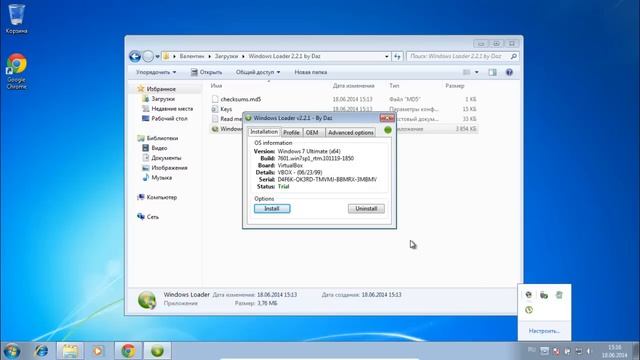Click the Install button
640x360 pixels.
point(272,209)
